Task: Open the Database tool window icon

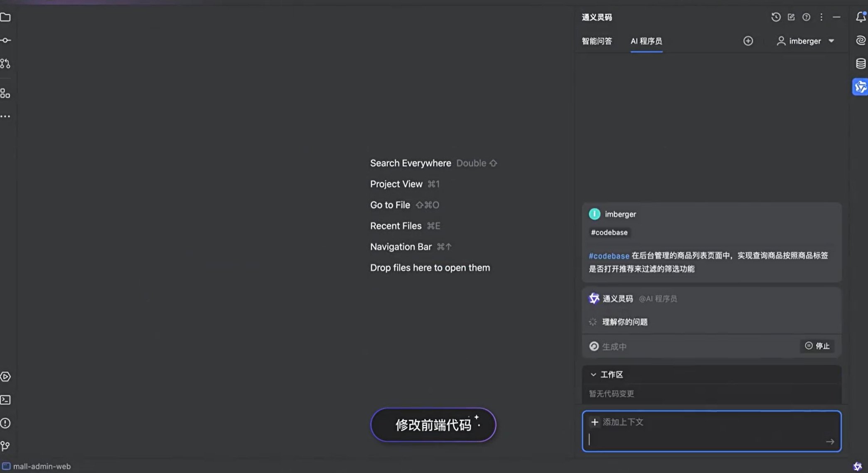Action: (861, 63)
